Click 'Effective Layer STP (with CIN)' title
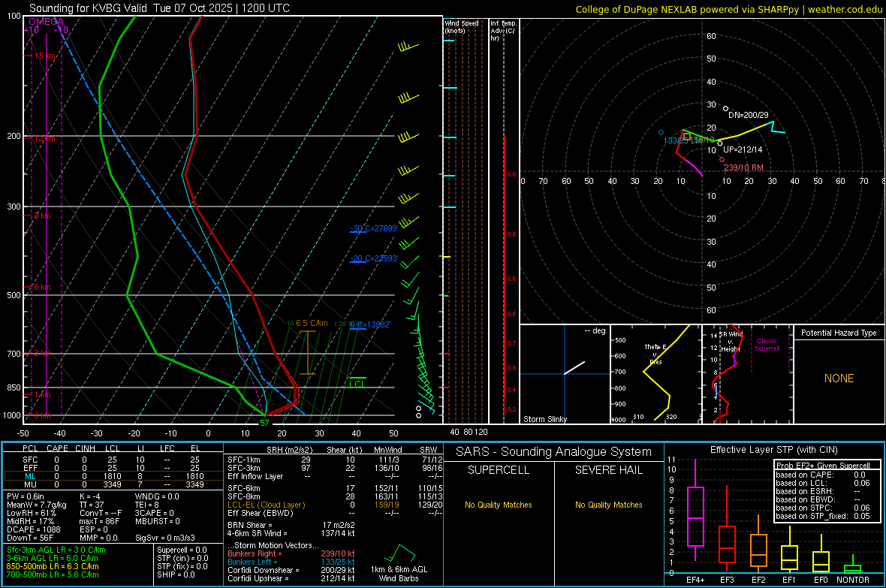The height and width of the screenshot is (588, 886). [x=773, y=450]
